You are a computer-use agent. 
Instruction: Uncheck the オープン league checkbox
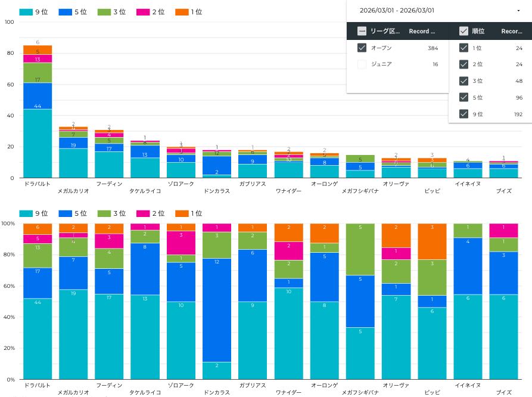(x=362, y=48)
